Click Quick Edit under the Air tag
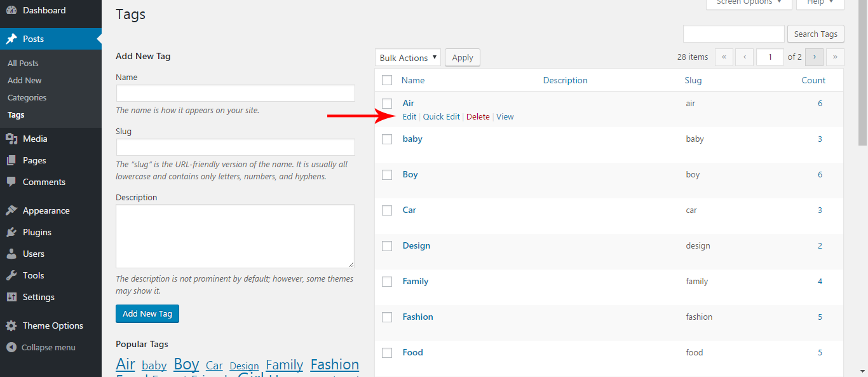Screen dimensions: 868x377 coord(441,116)
